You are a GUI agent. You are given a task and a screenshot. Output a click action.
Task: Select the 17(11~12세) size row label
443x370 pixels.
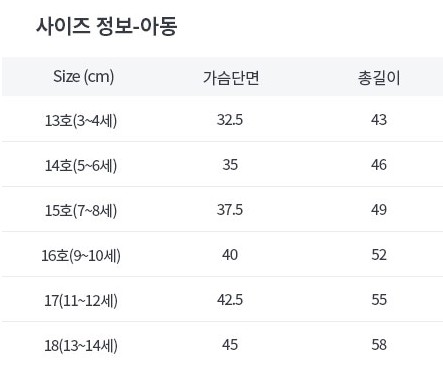(x=81, y=300)
